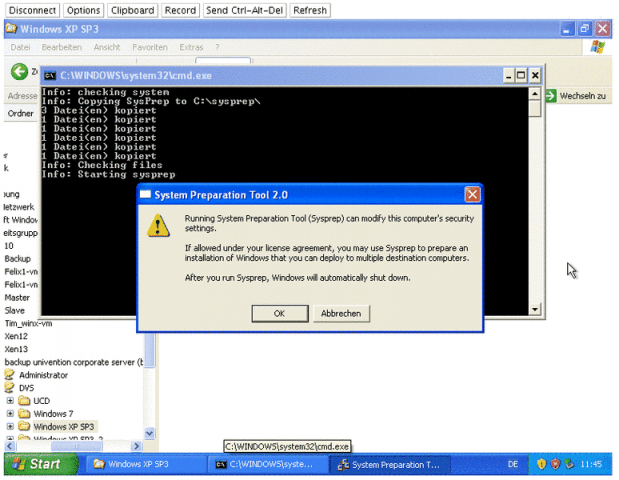The image size is (619, 480).
Task: Open the Datei menu
Action: pos(20,47)
